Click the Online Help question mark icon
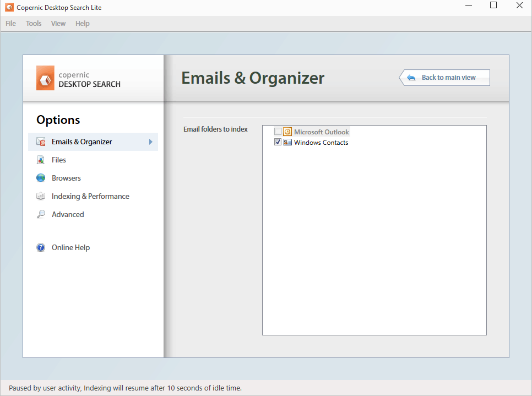This screenshot has width=532, height=396. pos(41,248)
